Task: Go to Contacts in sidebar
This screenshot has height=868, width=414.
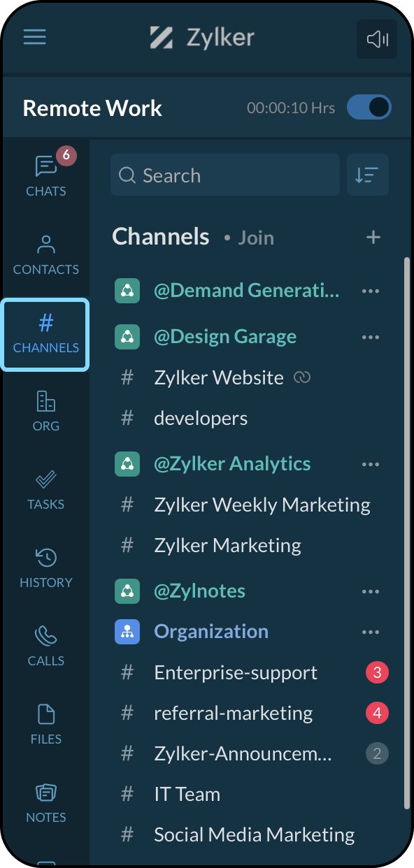Action: [46, 255]
